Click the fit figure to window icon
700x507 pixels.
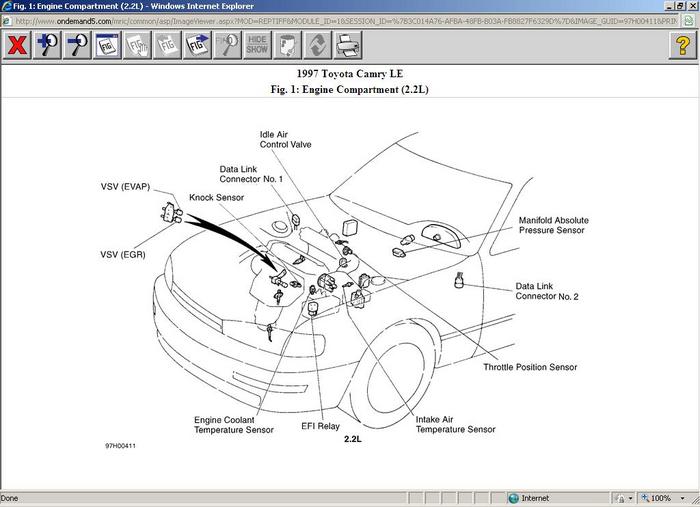tap(108, 45)
